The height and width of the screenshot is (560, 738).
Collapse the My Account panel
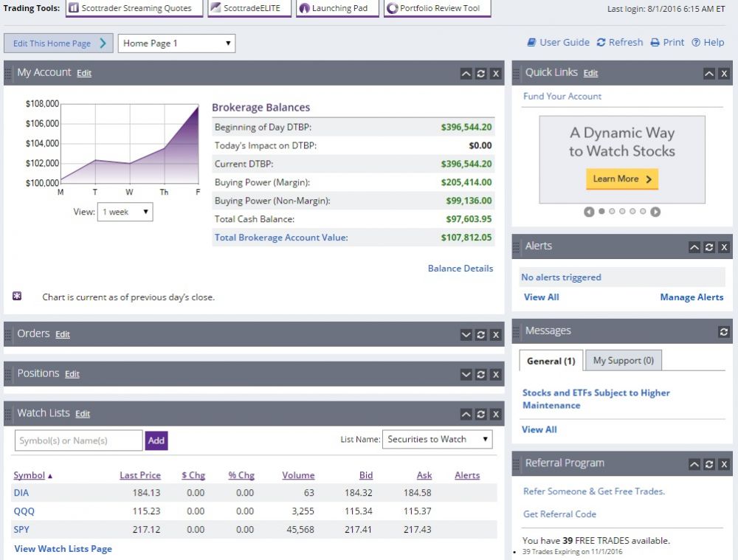(466, 74)
